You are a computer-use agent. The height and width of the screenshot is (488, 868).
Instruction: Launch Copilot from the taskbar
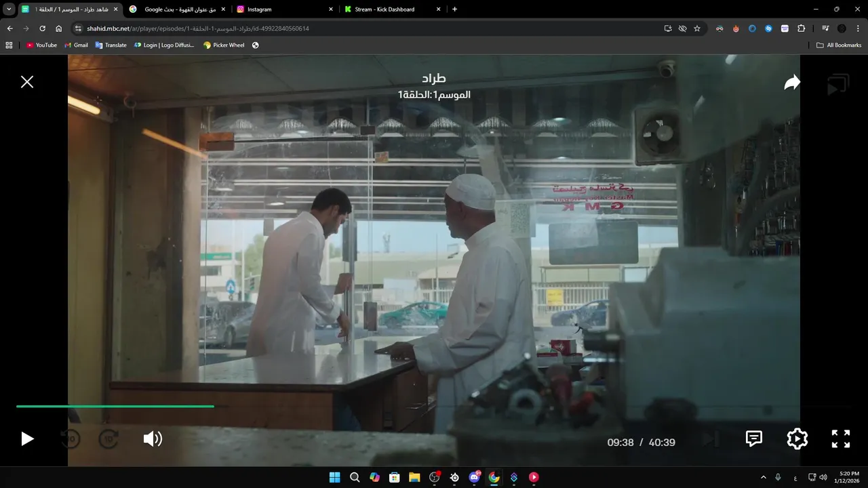click(x=374, y=477)
